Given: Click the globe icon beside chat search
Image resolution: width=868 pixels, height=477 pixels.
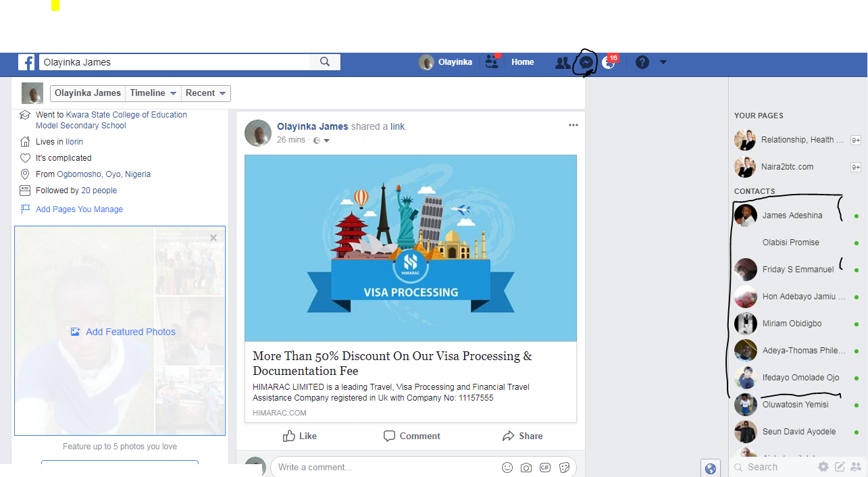Looking at the screenshot, I should click(x=710, y=468).
